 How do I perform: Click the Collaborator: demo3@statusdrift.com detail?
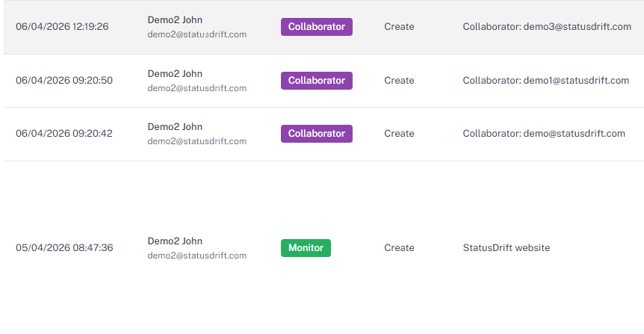tap(547, 27)
